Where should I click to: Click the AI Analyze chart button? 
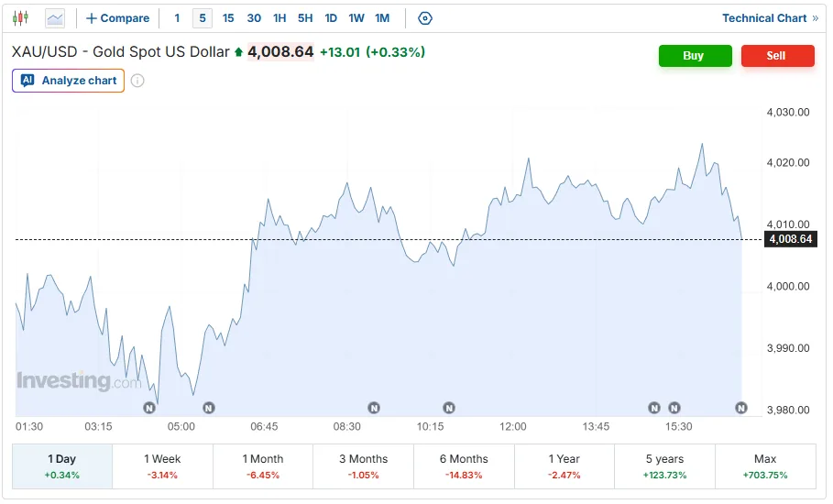pos(68,81)
